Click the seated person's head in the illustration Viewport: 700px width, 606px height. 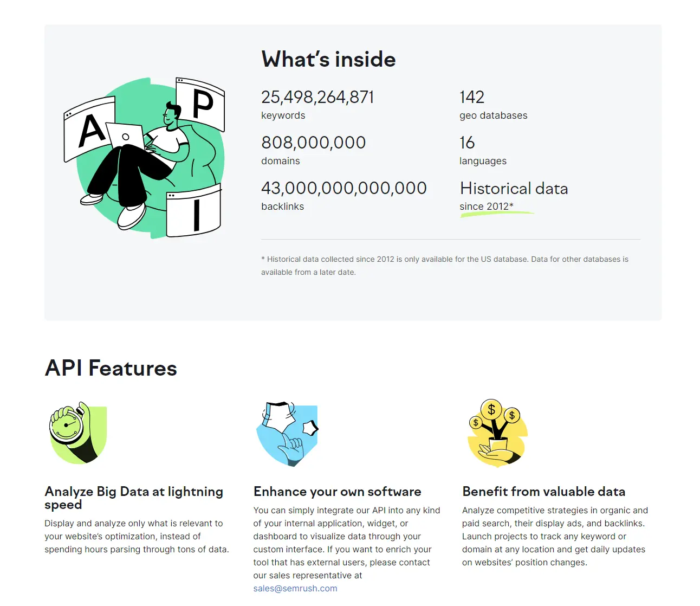click(172, 113)
